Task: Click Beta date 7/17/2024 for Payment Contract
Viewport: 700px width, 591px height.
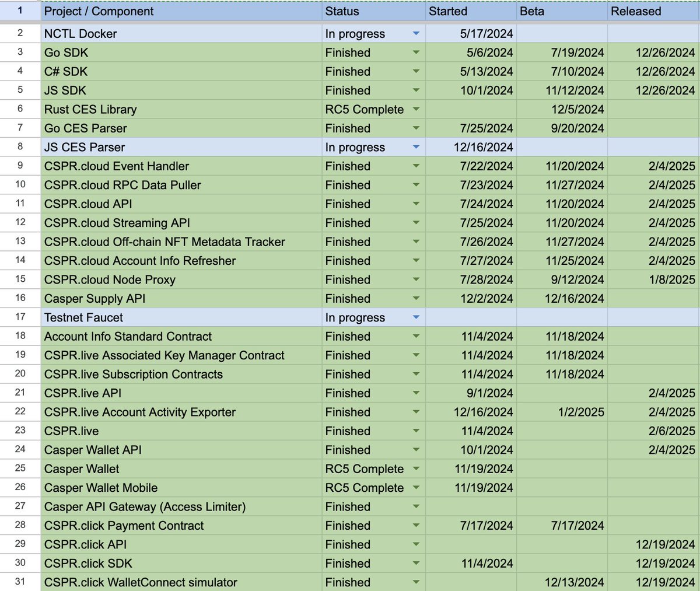Action: pos(562,526)
